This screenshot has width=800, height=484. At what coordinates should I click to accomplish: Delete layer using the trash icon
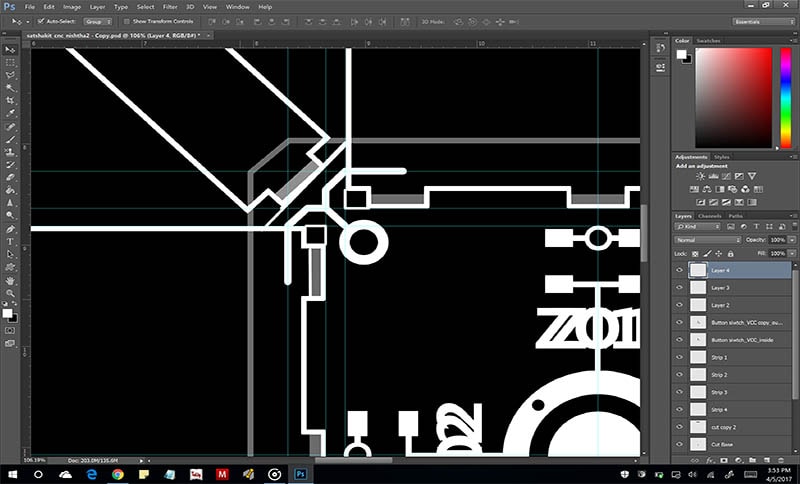click(x=781, y=460)
